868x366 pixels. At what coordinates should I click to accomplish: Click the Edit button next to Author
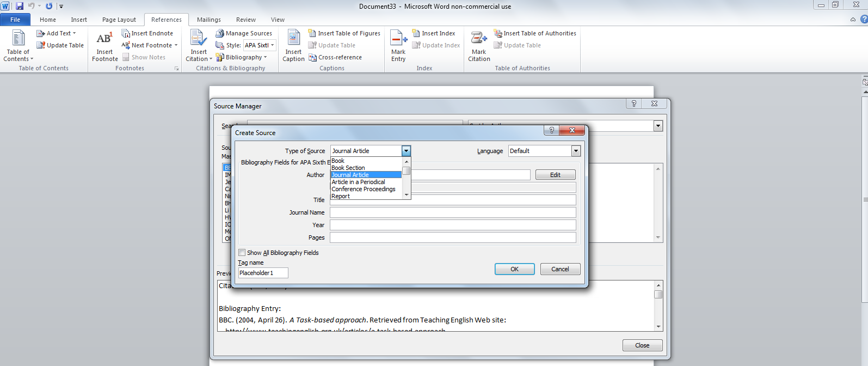(x=555, y=175)
